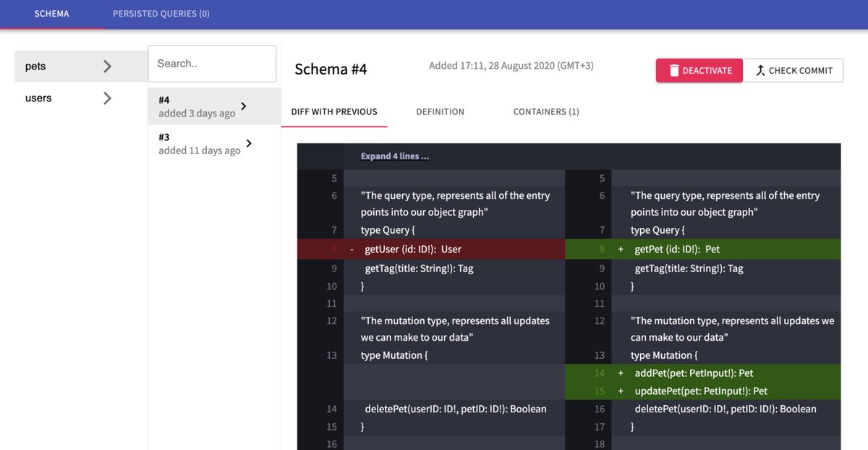The height and width of the screenshot is (450, 868).
Task: Expand 4 hidden diff lines
Action: [395, 156]
